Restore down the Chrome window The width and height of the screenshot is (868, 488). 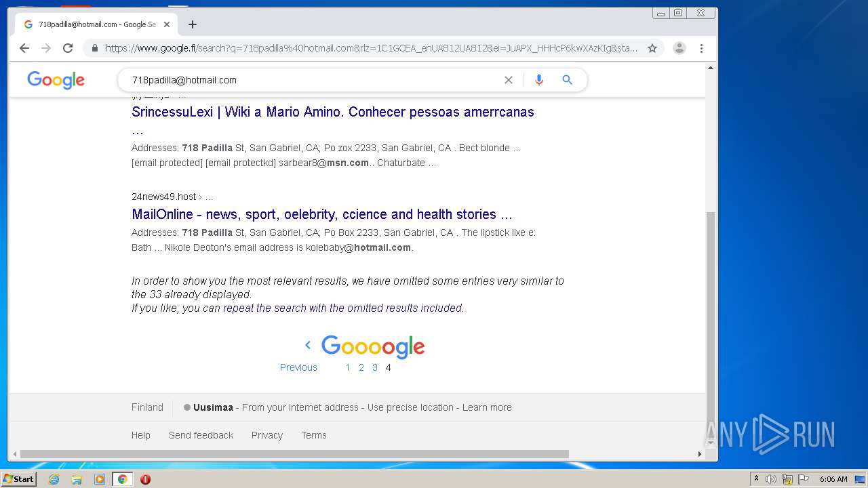click(x=677, y=13)
